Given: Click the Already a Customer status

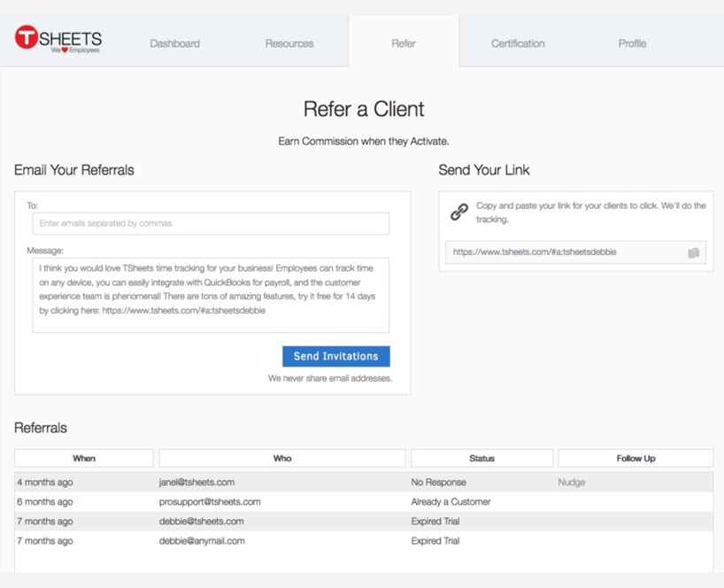Looking at the screenshot, I should [451, 501].
